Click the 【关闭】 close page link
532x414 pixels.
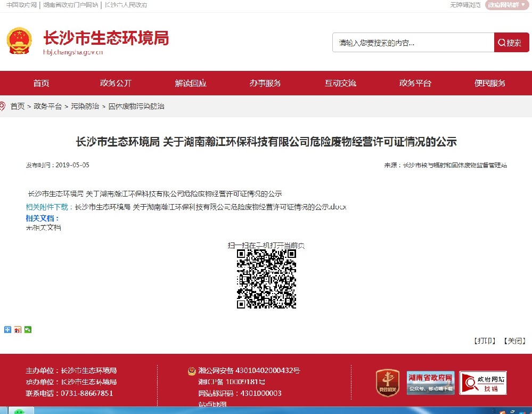pos(514,341)
